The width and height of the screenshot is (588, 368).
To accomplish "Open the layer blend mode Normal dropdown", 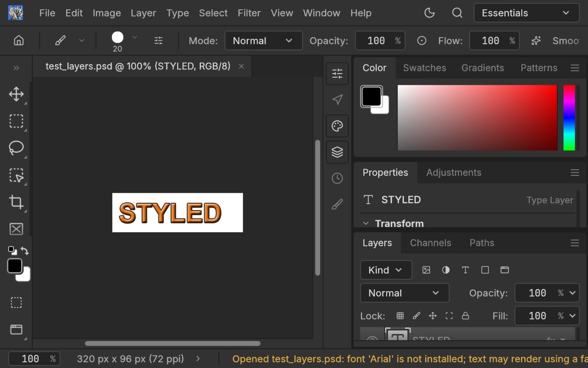I will pos(404,293).
